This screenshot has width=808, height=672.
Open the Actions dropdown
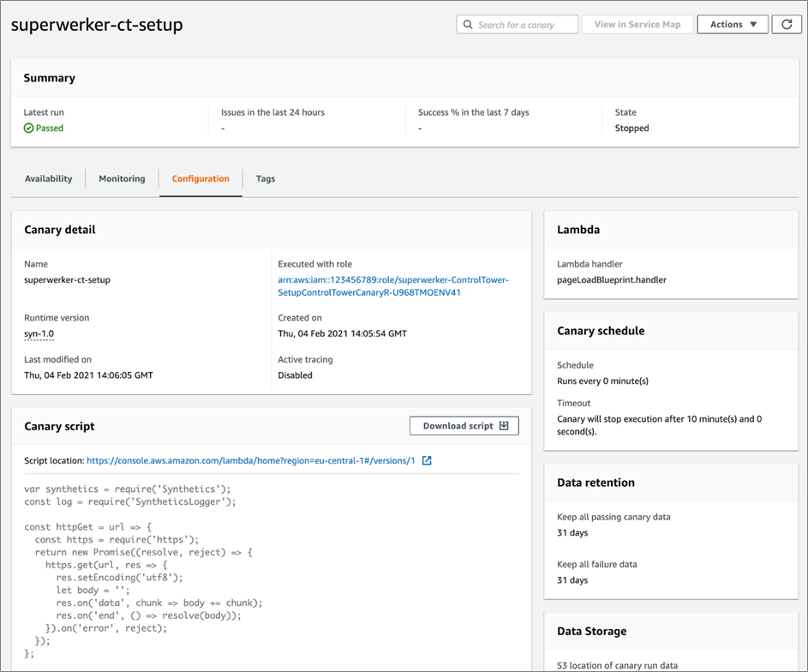[x=733, y=24]
